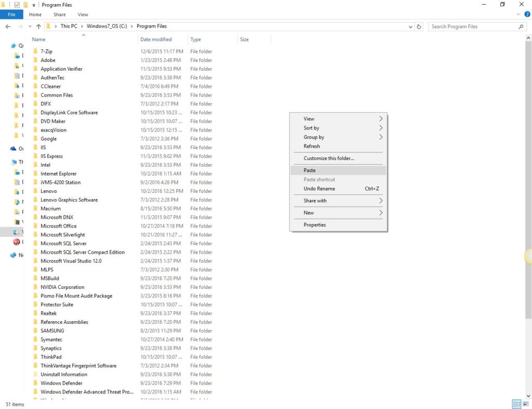The image size is (532, 409).
Task: Click the up-one-level arrow near the address bar
Action: tap(38, 27)
